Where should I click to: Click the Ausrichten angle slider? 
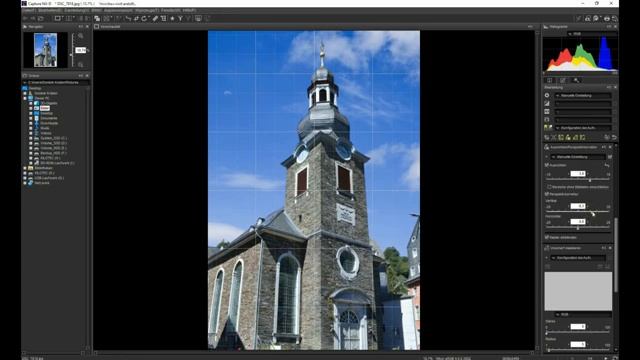pos(578,180)
